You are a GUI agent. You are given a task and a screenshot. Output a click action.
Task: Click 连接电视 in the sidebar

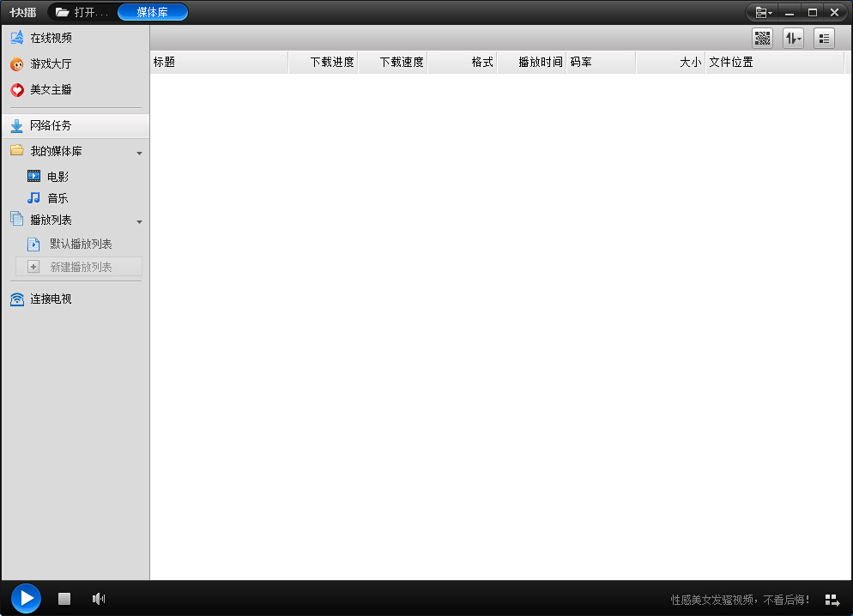[51, 299]
